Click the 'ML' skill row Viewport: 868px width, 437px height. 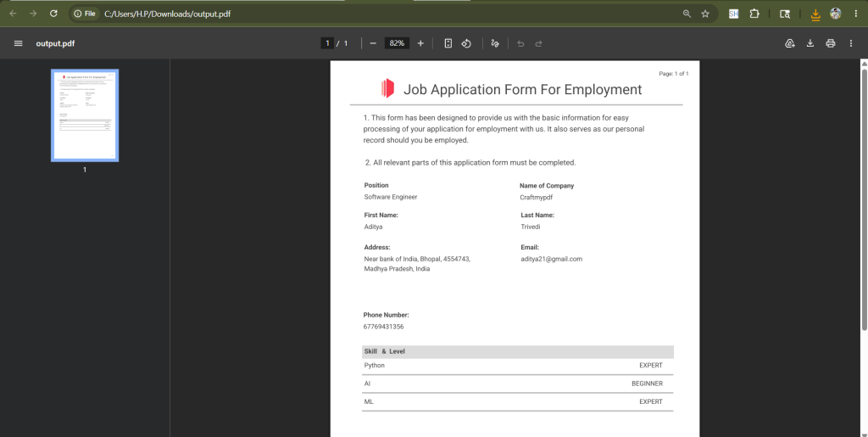click(x=518, y=401)
